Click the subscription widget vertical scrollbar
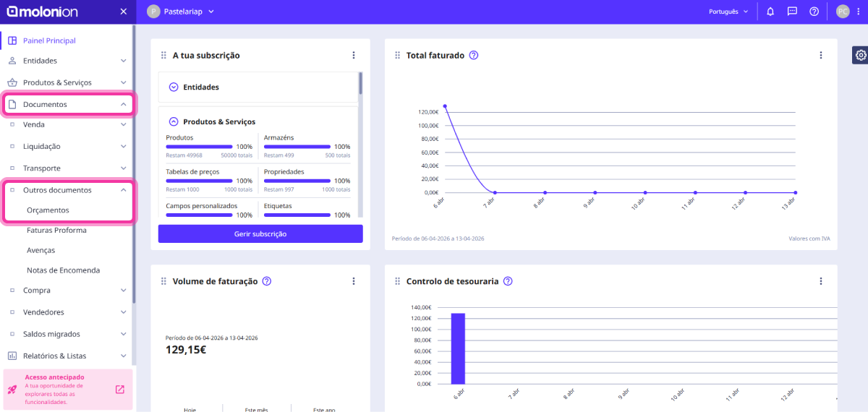The height and width of the screenshot is (412, 868). coord(359,85)
